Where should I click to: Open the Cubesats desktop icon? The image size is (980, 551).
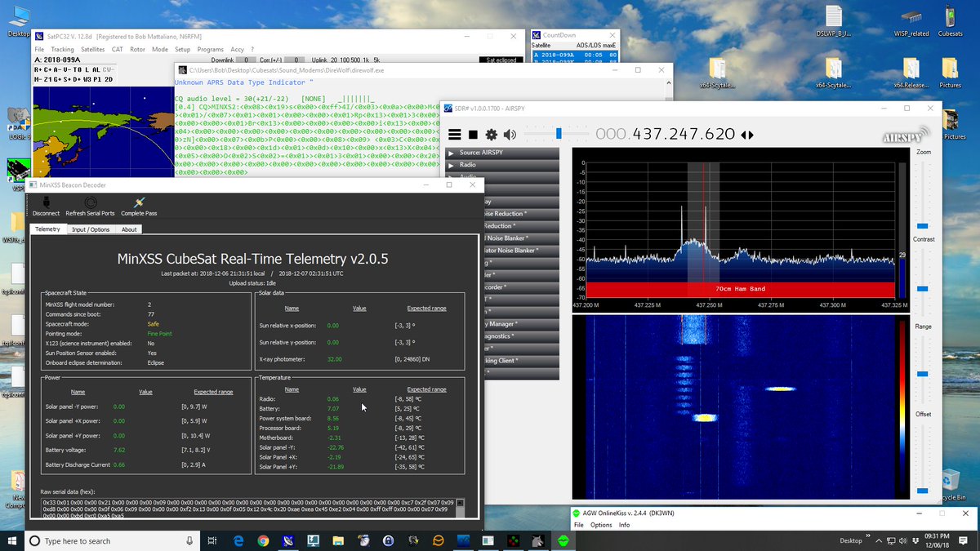point(950,19)
